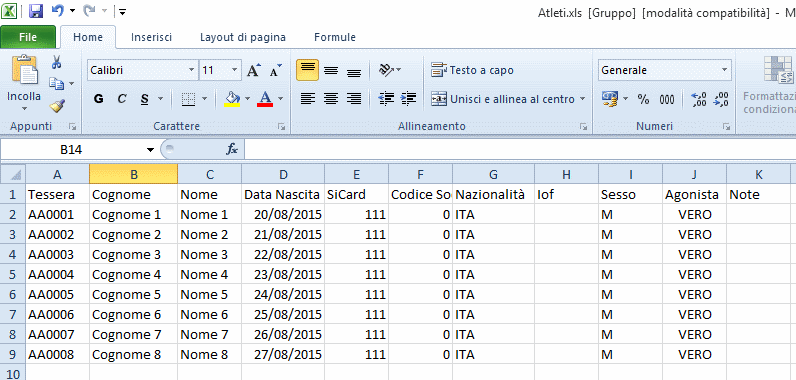Expand the Name Box dropdown arrow

(150, 150)
